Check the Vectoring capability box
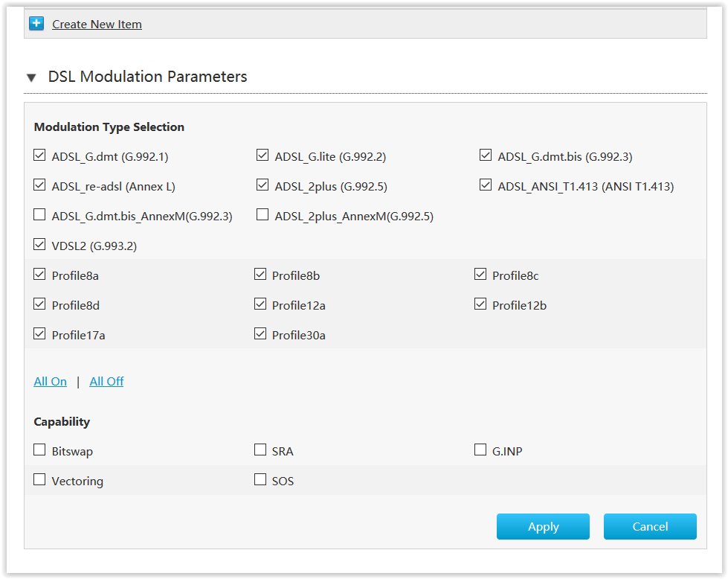 [x=39, y=480]
